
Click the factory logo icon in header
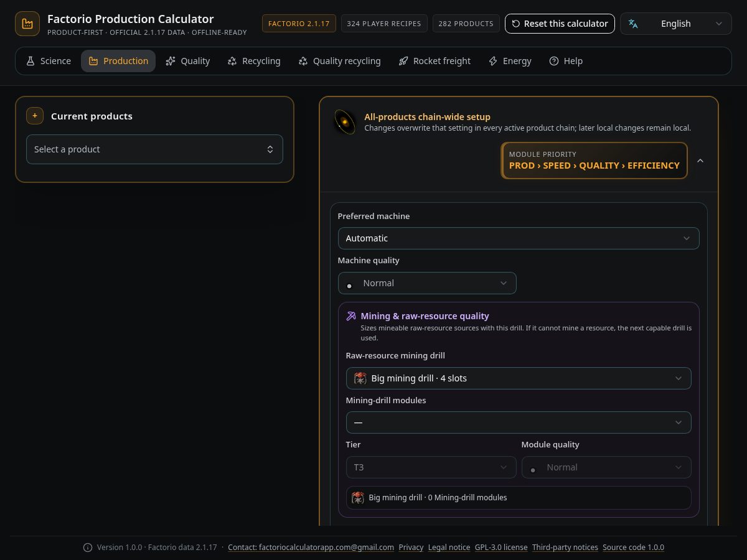(x=27, y=24)
